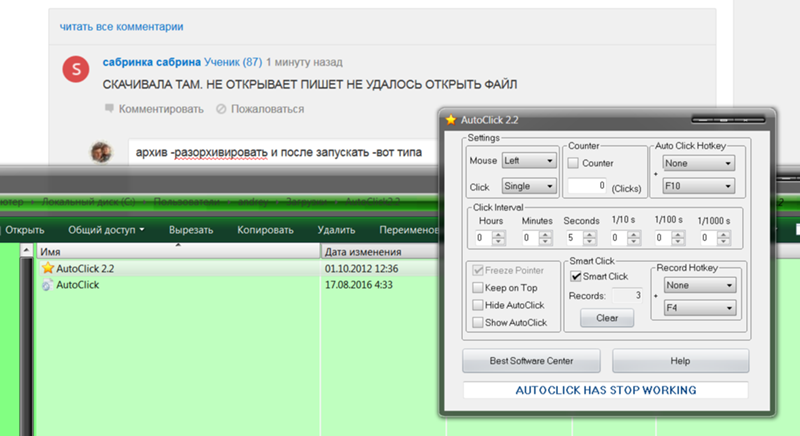Click Переименовать in Explorer toolbar

[x=408, y=230]
